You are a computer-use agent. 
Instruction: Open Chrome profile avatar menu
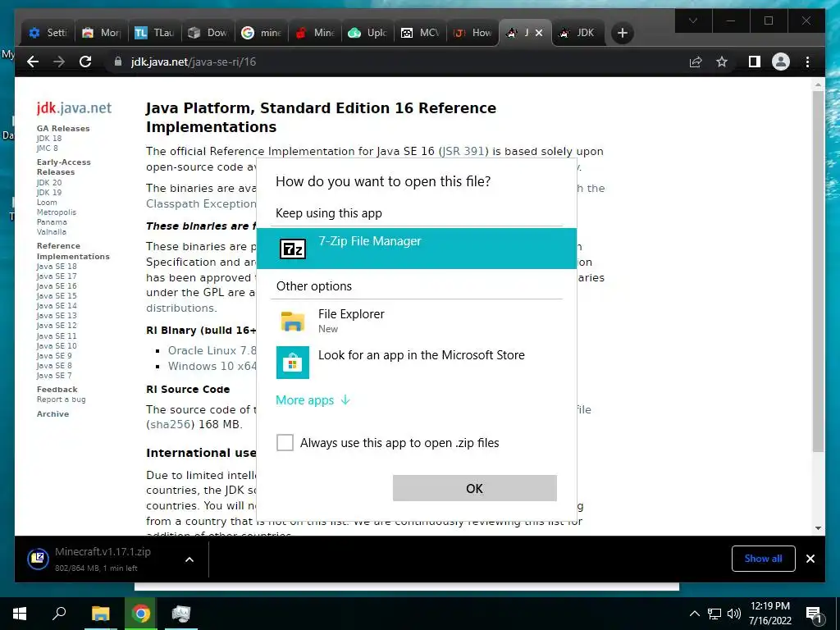[781, 62]
